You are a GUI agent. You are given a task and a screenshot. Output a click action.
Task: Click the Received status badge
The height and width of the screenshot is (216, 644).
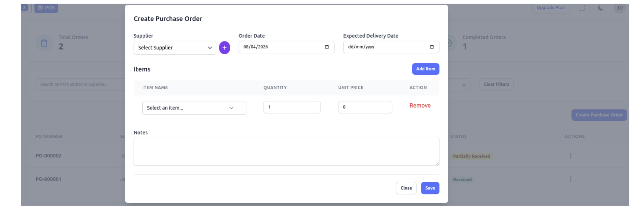pyautogui.click(x=462, y=180)
